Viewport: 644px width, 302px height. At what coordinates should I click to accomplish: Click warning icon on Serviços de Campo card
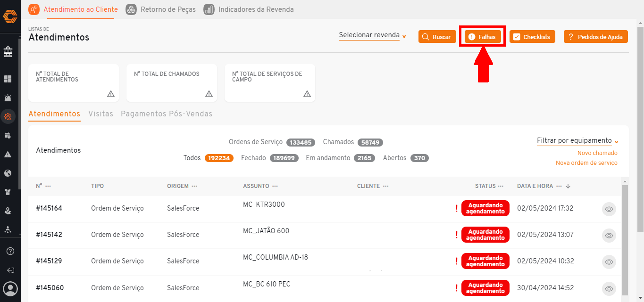[307, 94]
